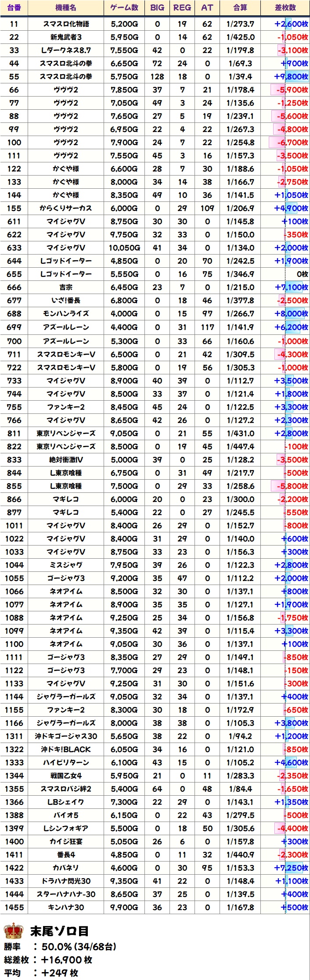The image size is (310, 980).
Task: Select the ハイビリターン machine name
Action: (x=66, y=762)
